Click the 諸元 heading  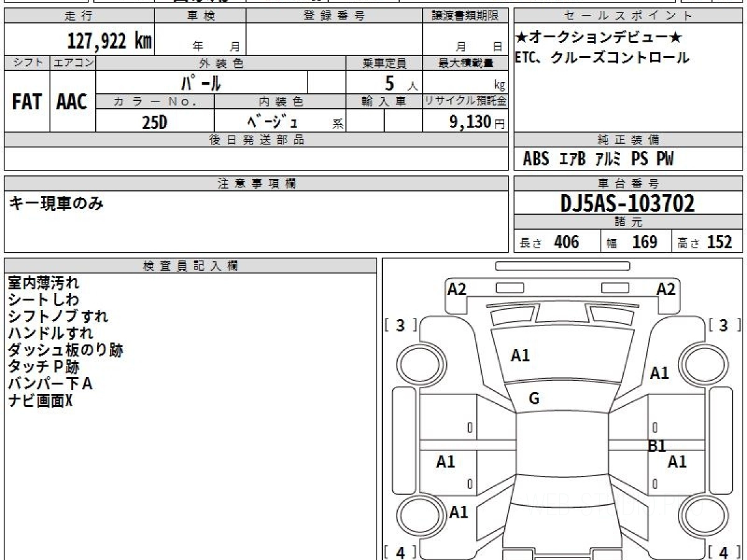629,222
